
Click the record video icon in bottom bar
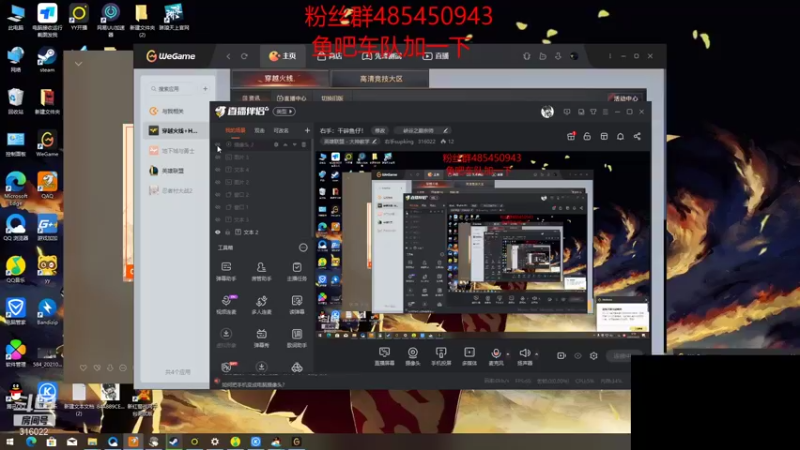pyautogui.click(x=561, y=356)
